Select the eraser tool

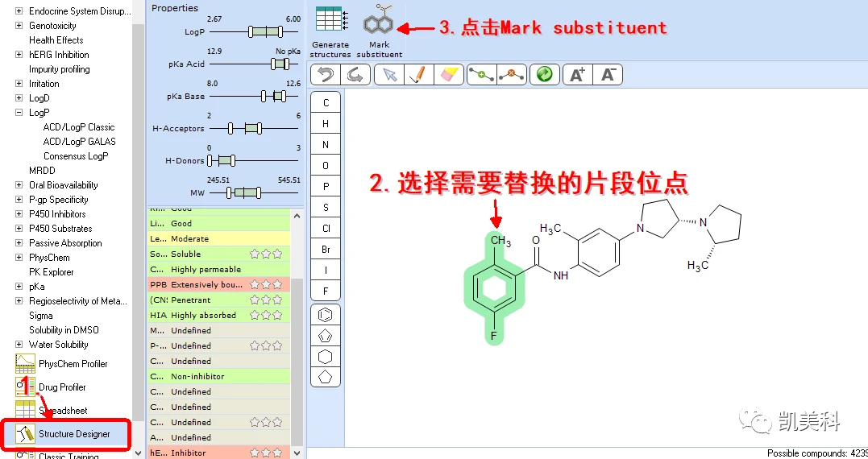tap(449, 75)
